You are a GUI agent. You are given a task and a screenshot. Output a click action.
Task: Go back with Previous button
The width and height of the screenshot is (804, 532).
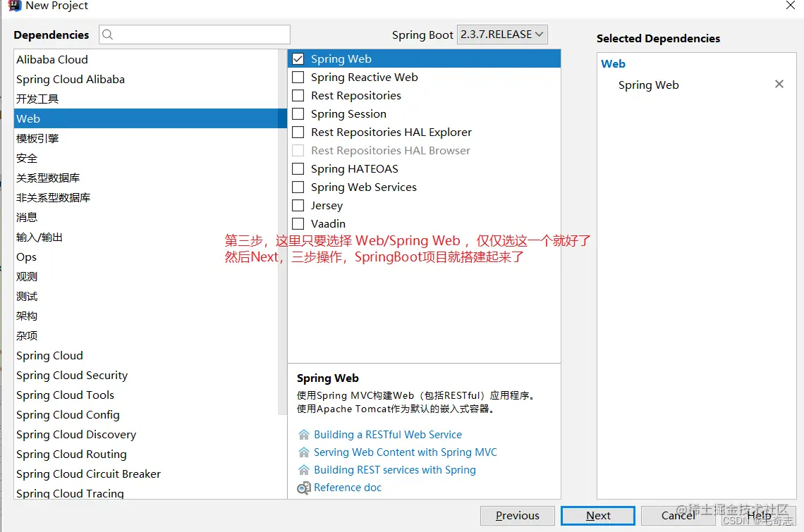pyautogui.click(x=518, y=516)
